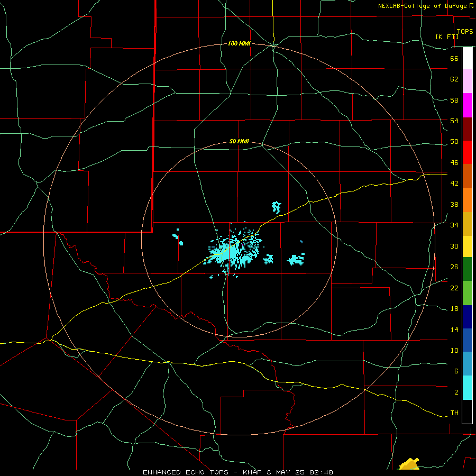Select the dark green legend swatch
This screenshot has height=476, width=476.
[467, 269]
